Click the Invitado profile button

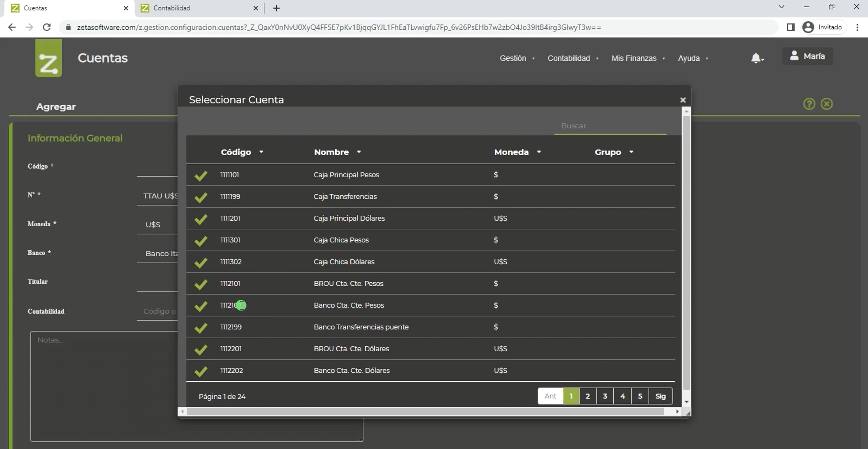pyautogui.click(x=824, y=27)
